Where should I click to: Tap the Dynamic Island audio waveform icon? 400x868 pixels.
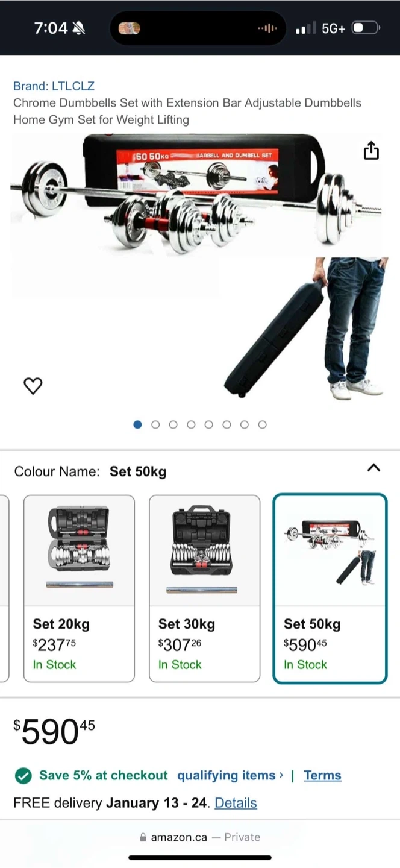267,28
